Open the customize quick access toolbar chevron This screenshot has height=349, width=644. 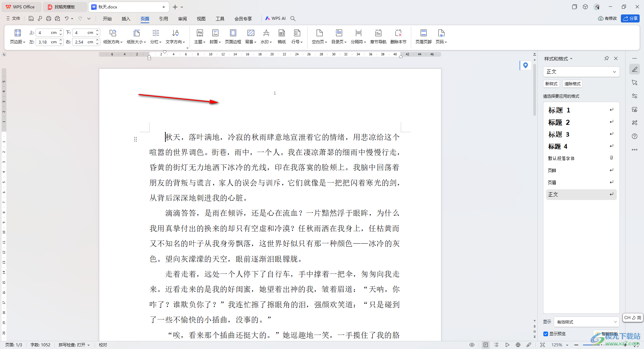tap(89, 18)
